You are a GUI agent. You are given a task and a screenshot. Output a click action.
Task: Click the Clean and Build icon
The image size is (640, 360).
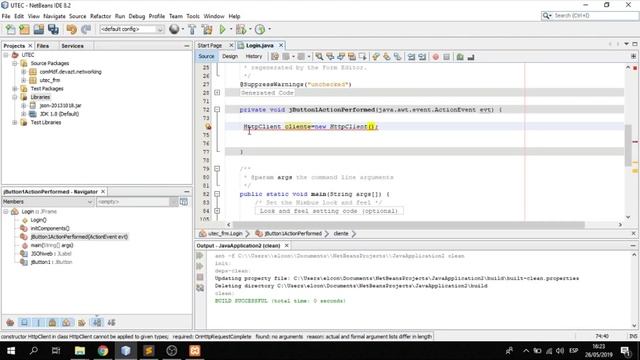[207, 29]
